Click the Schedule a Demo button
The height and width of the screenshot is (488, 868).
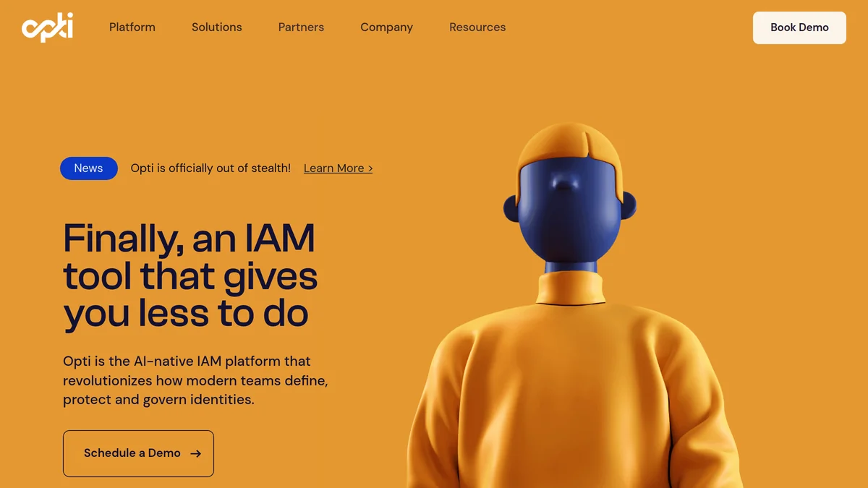coord(138,453)
